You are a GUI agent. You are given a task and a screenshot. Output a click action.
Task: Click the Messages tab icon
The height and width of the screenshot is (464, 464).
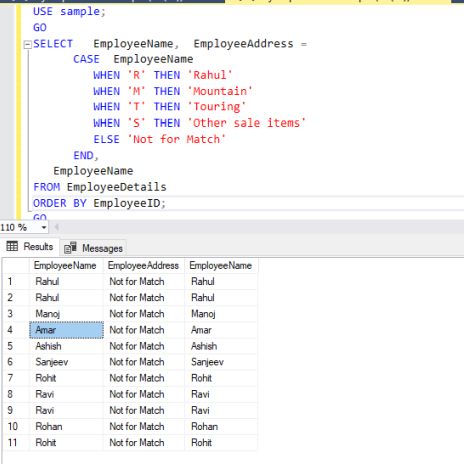pyautogui.click(x=70, y=248)
